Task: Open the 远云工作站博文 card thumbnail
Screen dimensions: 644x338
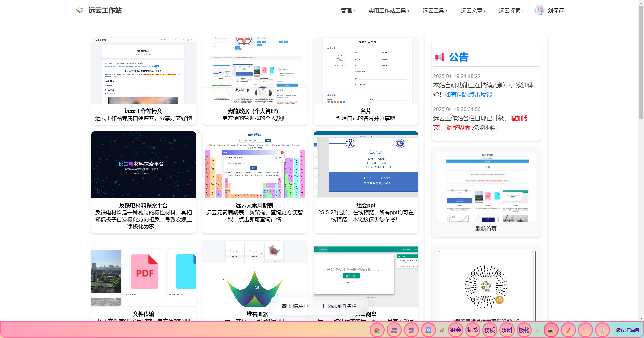Action: click(144, 70)
